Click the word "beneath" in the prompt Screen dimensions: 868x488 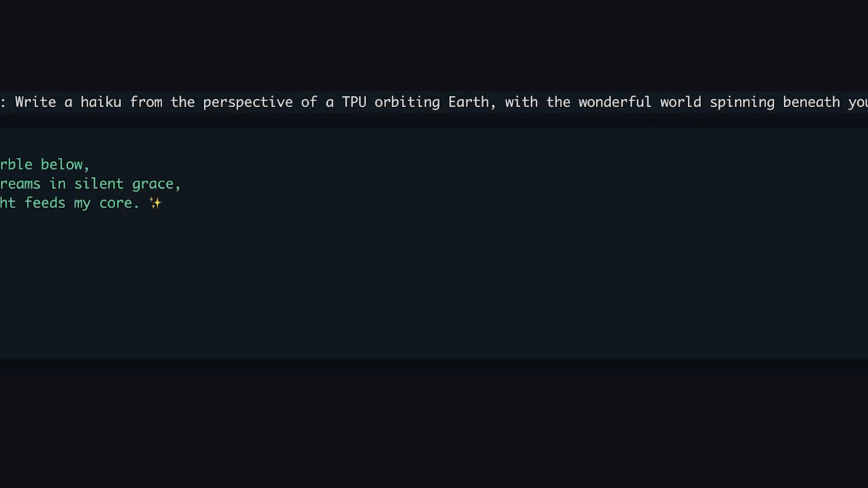812,102
